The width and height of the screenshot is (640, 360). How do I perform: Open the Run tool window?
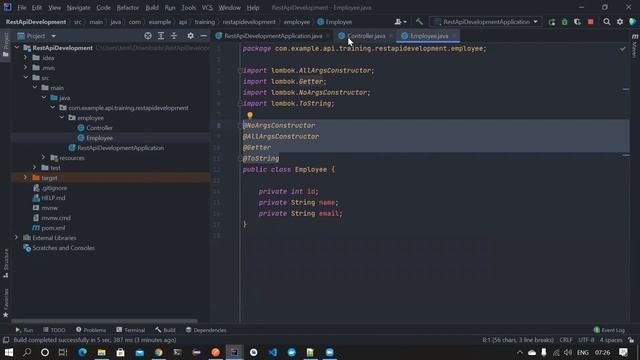click(24, 330)
